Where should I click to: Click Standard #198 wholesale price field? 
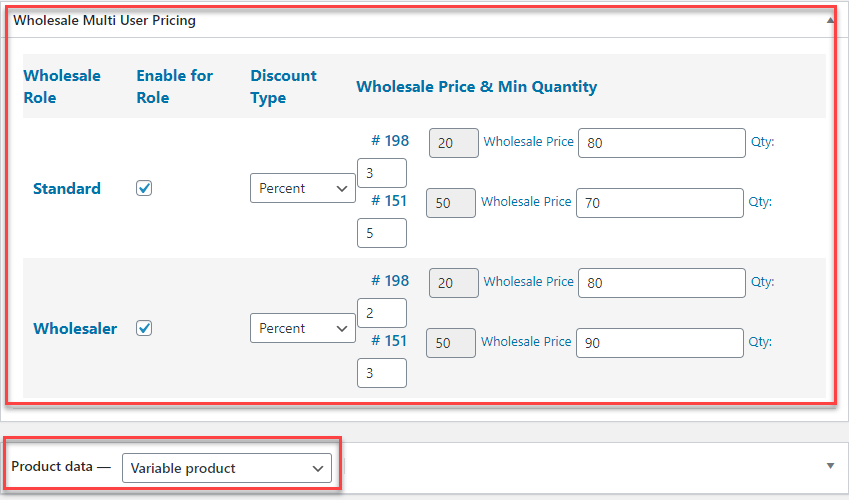(x=661, y=143)
